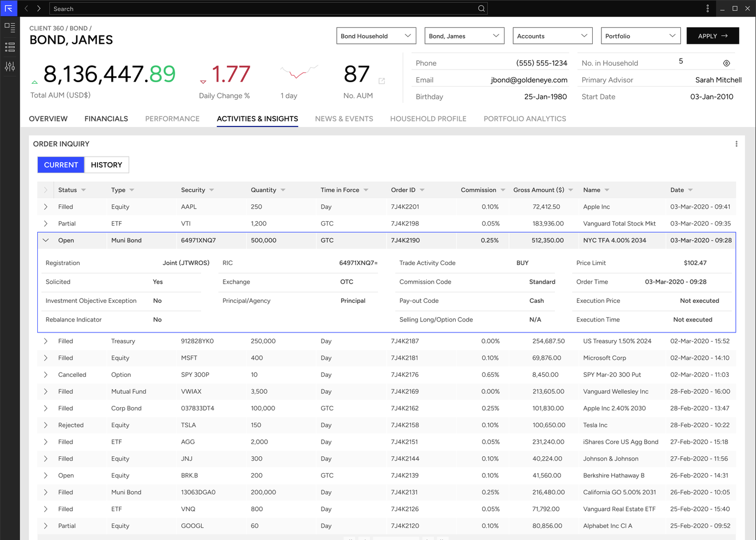This screenshot has width=756, height=540.
Task: Open the dashboard layout sidebar icon
Action: 10,27
